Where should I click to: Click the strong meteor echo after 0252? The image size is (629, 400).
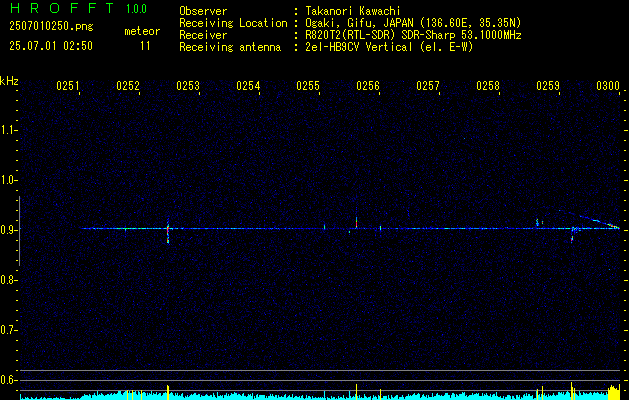click(x=168, y=232)
